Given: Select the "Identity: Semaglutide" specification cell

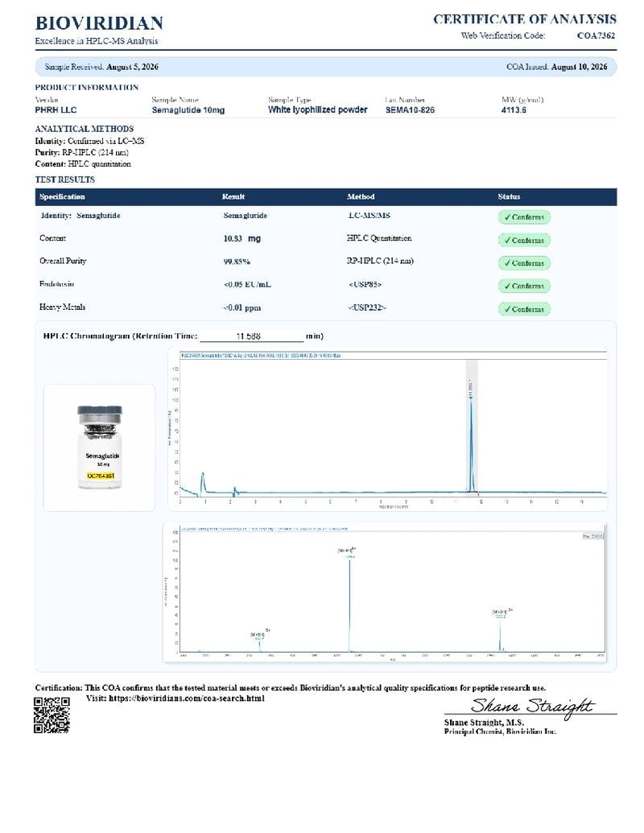Looking at the screenshot, I should (80, 216).
